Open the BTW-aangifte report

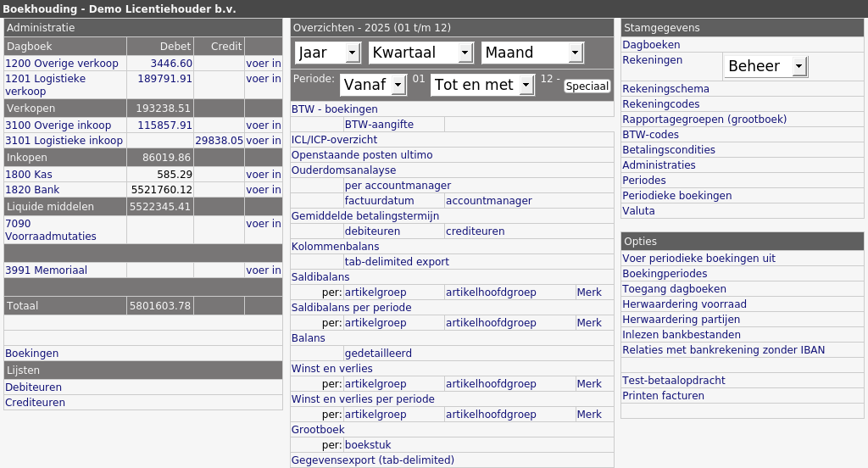tap(379, 125)
